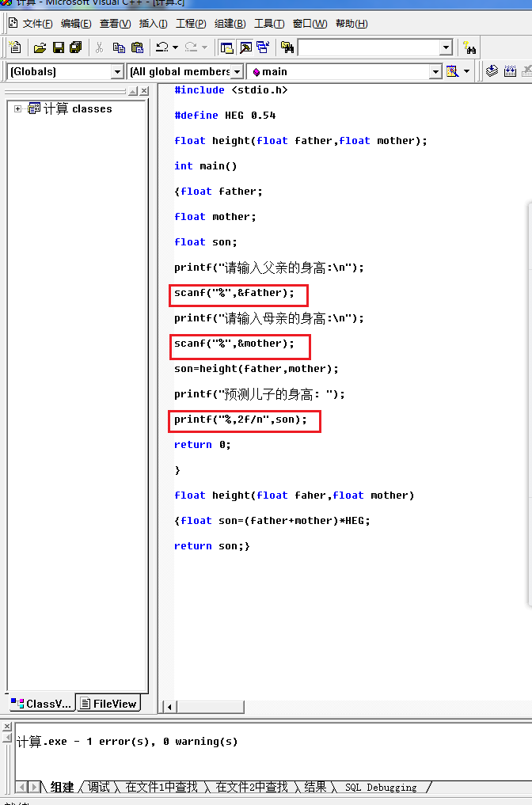This screenshot has height=805, width=532.
Task: Click the WizardBar actions icon
Action: [452, 71]
